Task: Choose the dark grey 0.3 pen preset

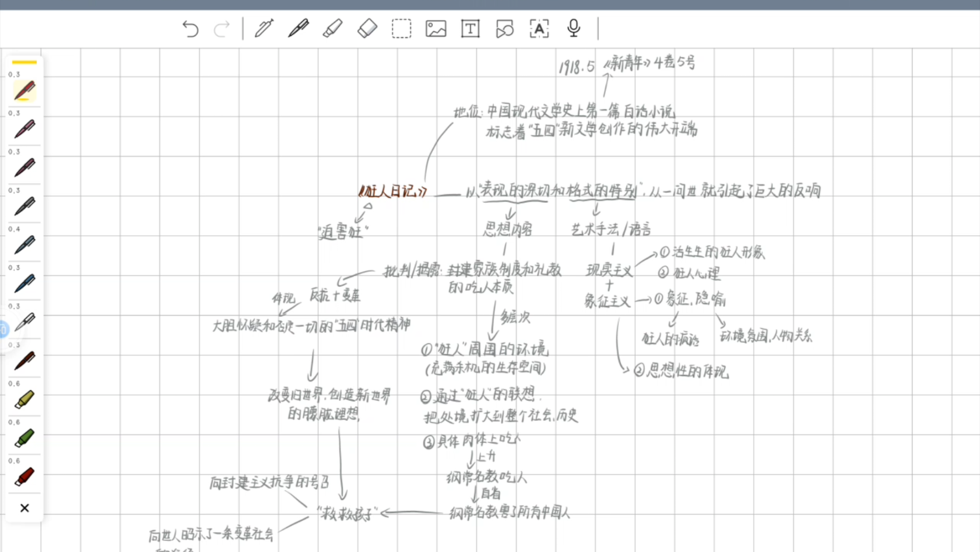Action: click(x=25, y=206)
